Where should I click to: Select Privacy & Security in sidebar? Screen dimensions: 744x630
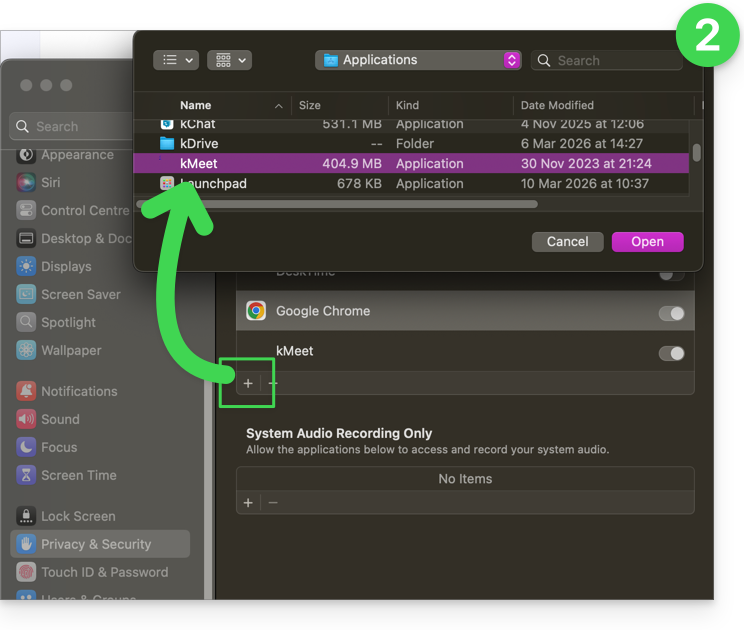click(x=95, y=544)
